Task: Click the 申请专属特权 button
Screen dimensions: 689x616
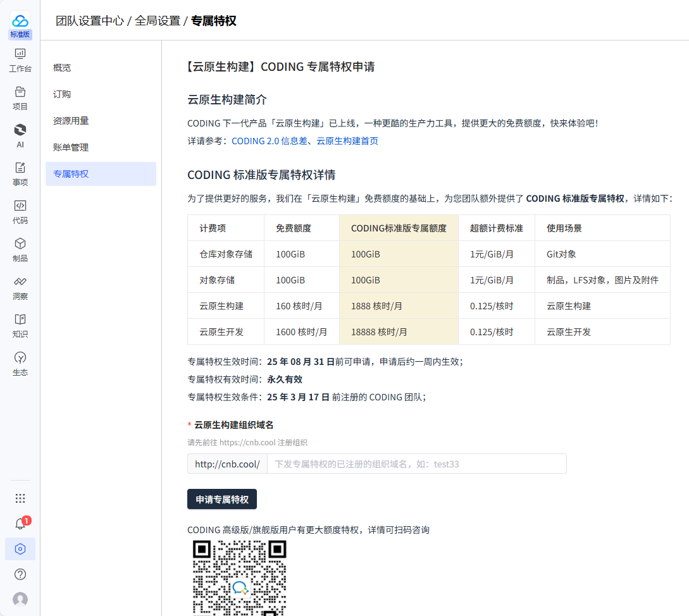Action: click(x=222, y=499)
